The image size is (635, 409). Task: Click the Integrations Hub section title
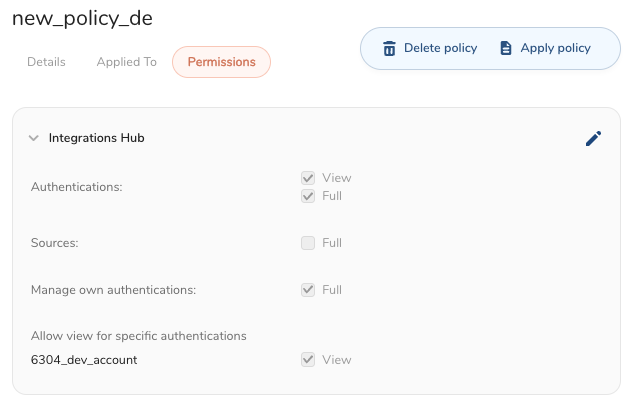click(96, 138)
